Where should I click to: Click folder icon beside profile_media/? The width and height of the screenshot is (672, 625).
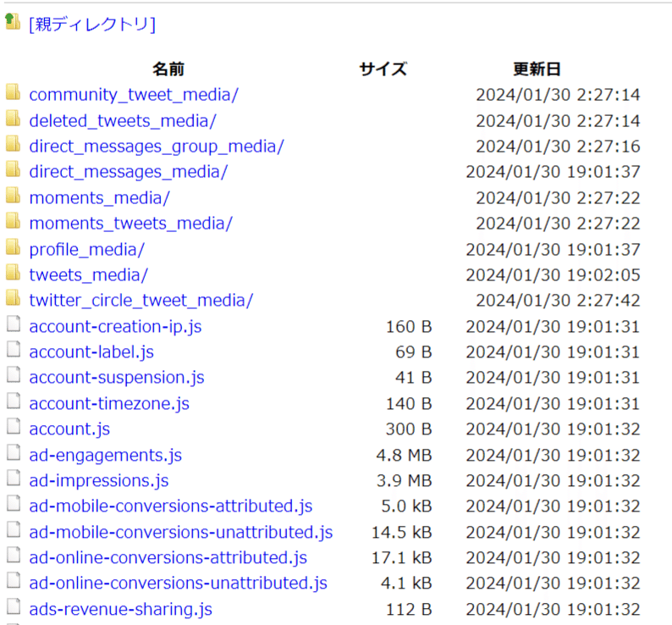pos(13,246)
